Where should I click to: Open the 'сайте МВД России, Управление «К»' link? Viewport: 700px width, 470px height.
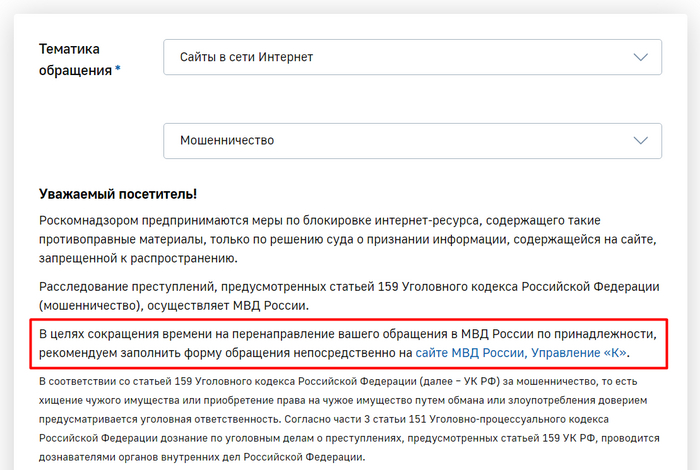point(521,353)
